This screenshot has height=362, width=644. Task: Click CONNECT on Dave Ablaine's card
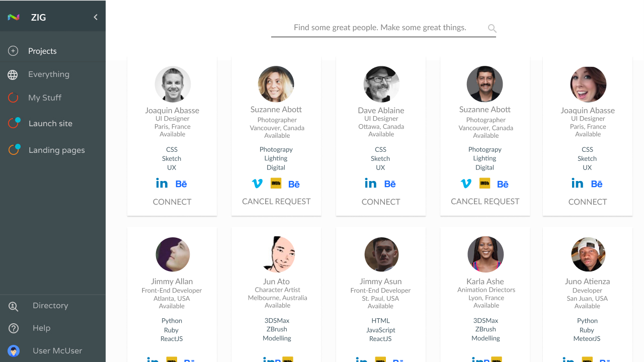coord(381,202)
